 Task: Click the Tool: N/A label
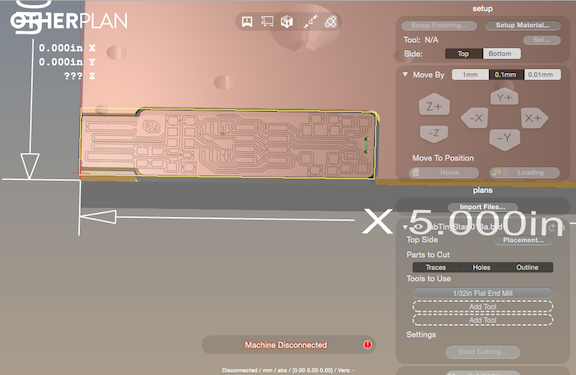[x=421, y=40]
